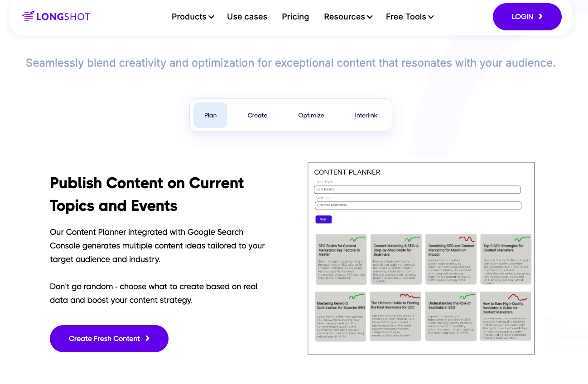Viewport: 588px width, 384px height.
Task: Click the Run button in Content Planner
Action: coord(323,219)
